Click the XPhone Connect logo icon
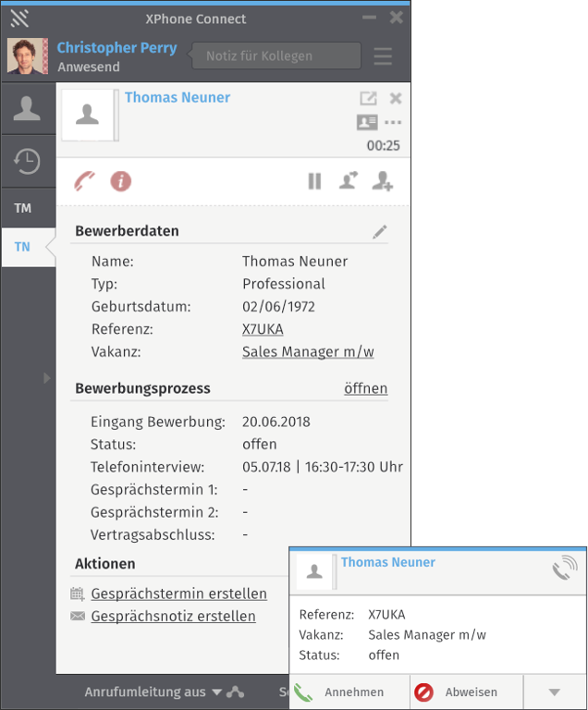 click(20, 18)
